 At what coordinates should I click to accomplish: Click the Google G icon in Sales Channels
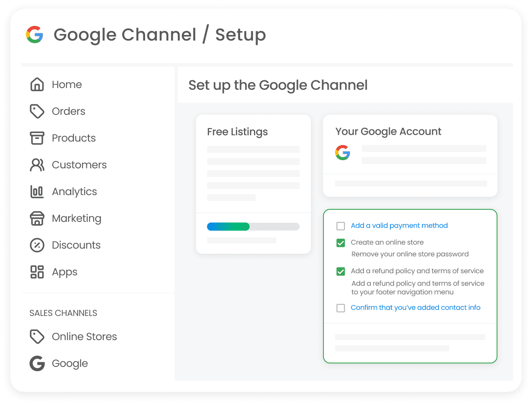37,363
